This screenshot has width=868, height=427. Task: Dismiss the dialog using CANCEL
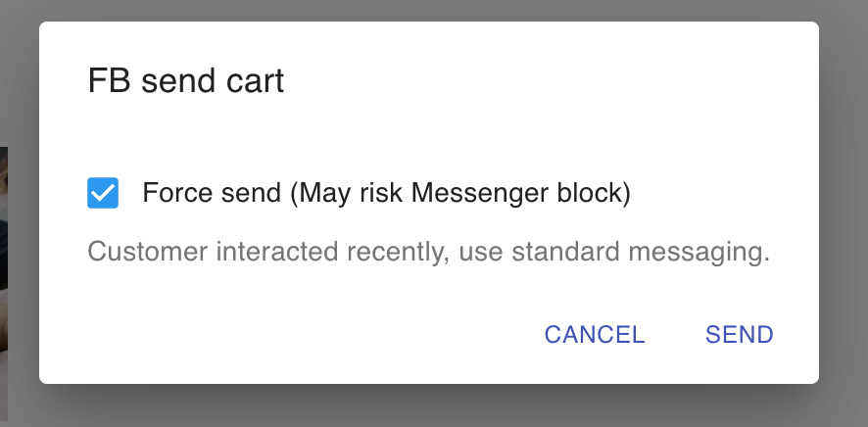tap(595, 335)
